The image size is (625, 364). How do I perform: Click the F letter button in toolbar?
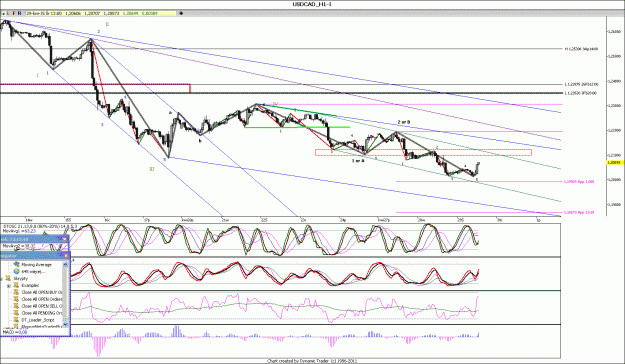coord(14,13)
